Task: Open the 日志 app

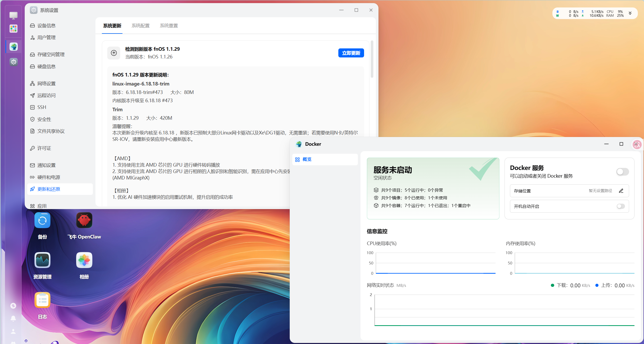Action: pyautogui.click(x=42, y=300)
